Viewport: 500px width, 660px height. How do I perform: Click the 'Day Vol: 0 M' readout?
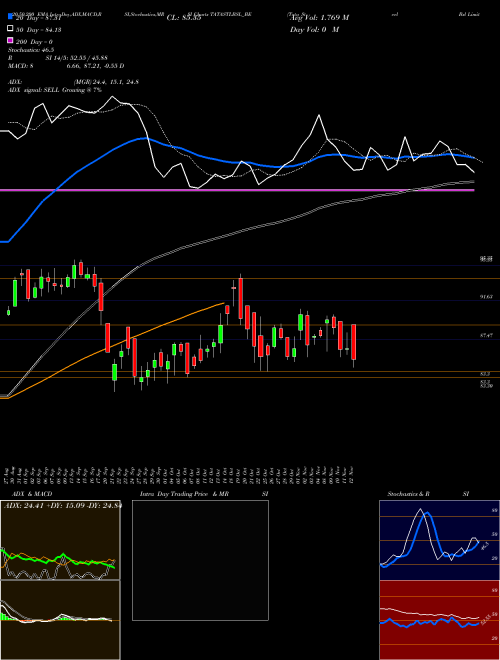[x=314, y=29]
